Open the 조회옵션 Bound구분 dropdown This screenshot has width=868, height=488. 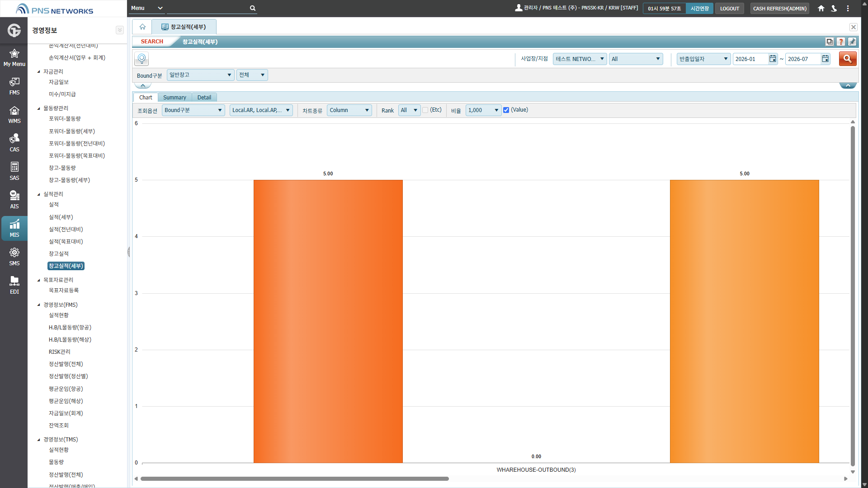[x=193, y=110]
